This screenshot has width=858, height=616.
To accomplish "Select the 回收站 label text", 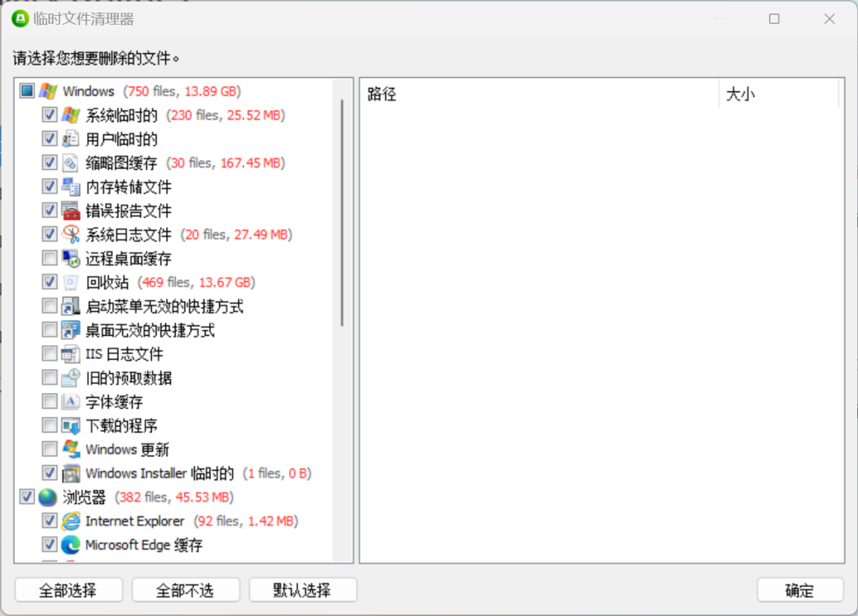I will click(x=107, y=283).
